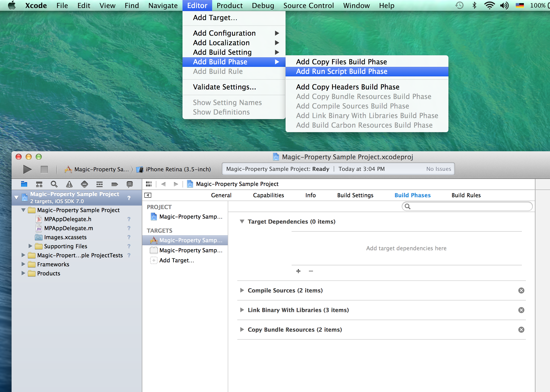
Task: Click the build phases search field
Action: [467, 207]
